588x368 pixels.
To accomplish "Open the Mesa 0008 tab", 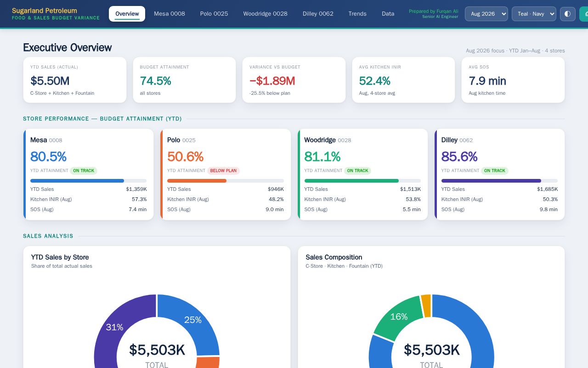I will click(170, 14).
